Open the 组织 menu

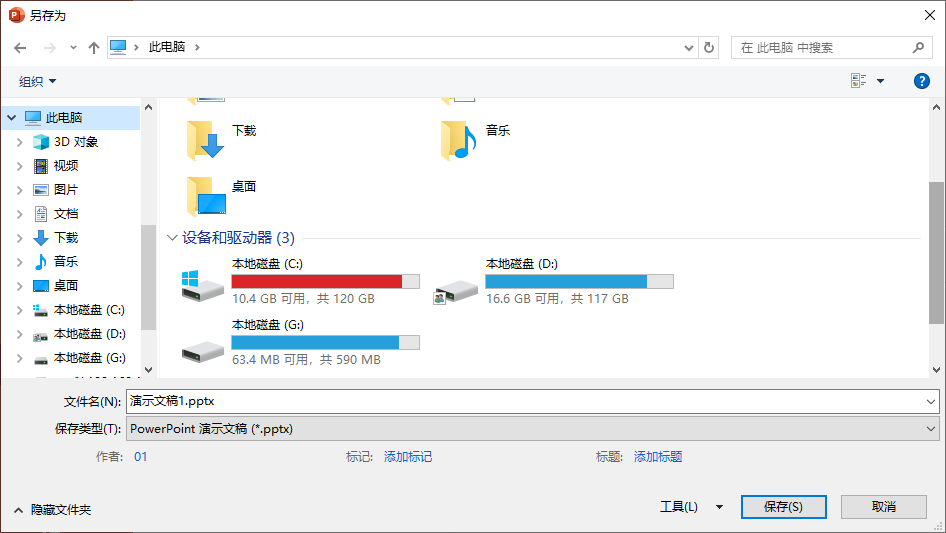point(38,81)
